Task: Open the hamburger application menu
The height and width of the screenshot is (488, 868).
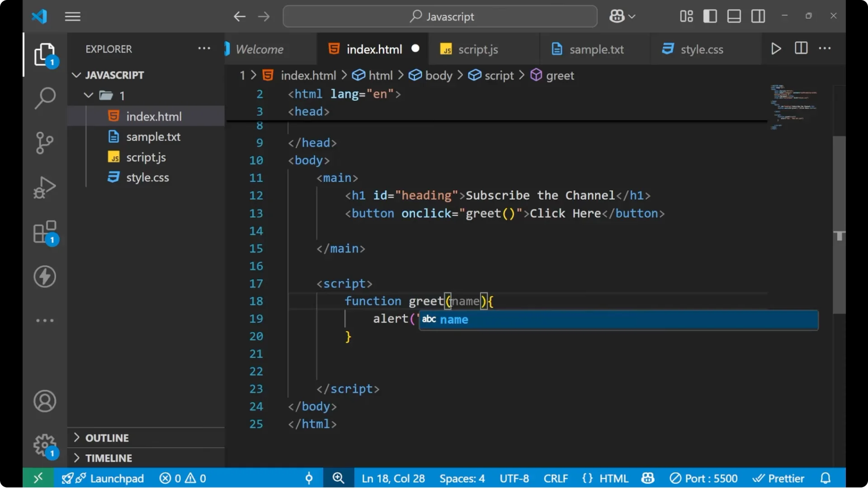Action: 72,16
